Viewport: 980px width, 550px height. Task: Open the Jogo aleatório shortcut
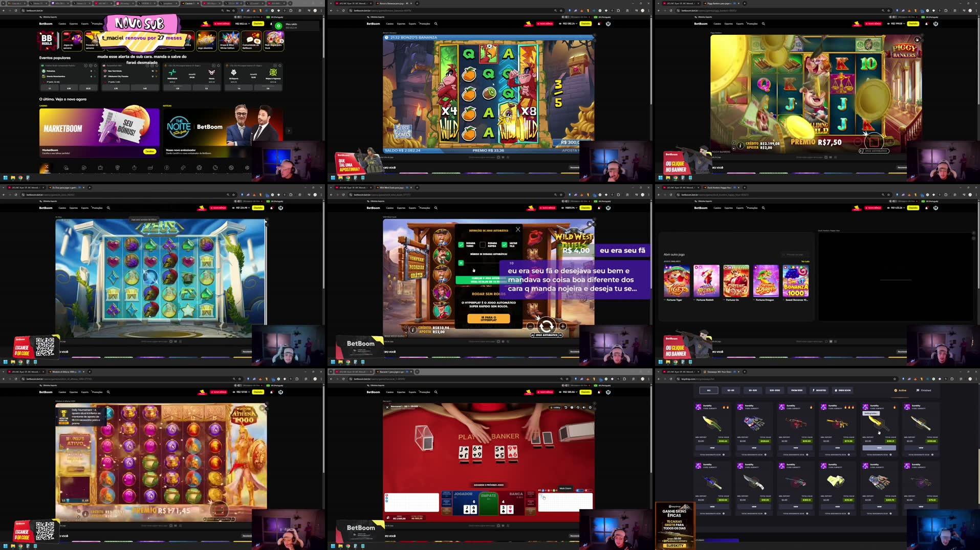pyautogui.click(x=206, y=41)
